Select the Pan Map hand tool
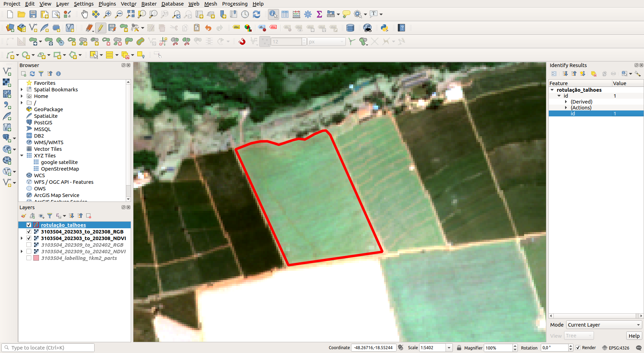The width and height of the screenshot is (644, 353). (x=84, y=14)
